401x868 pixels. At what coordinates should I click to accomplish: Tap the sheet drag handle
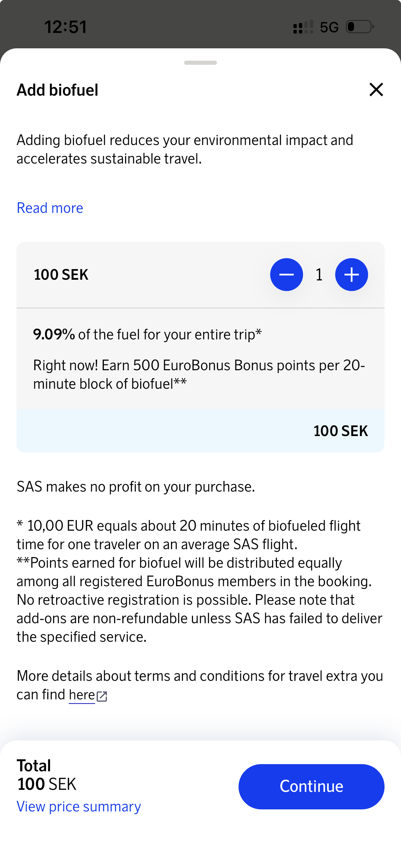pos(200,63)
